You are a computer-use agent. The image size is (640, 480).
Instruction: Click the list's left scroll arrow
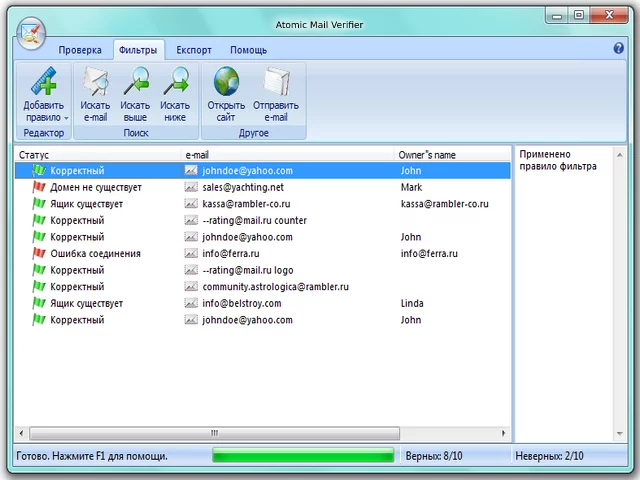pos(21,433)
